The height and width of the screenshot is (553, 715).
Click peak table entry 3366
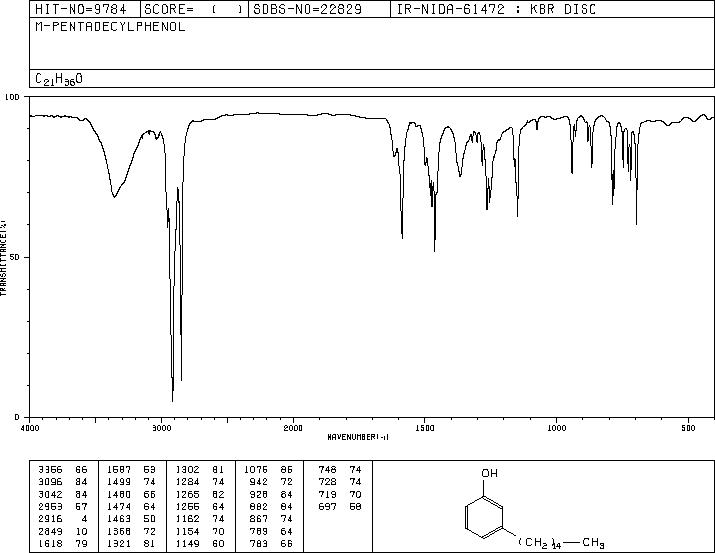51,469
